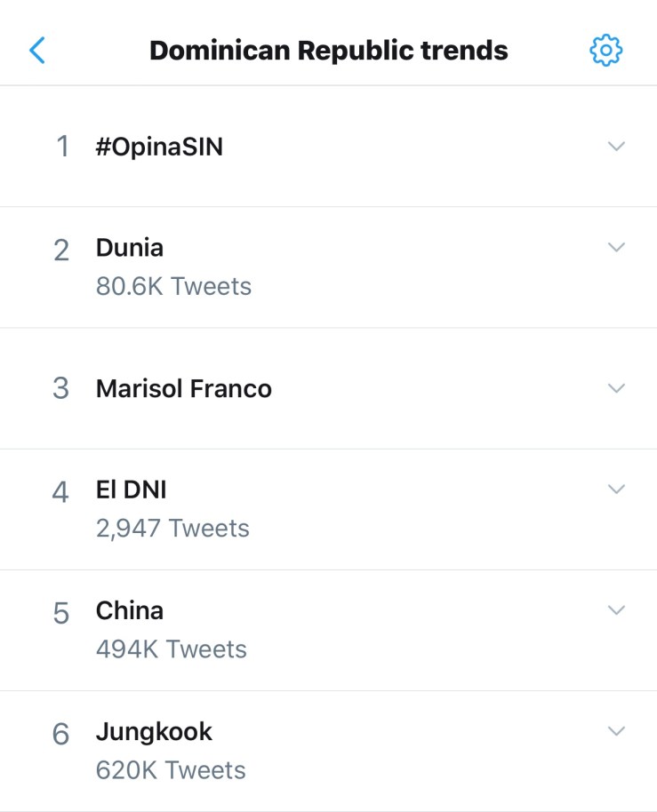This screenshot has width=657, height=812.
Task: Tap the 620K Tweets count
Action: point(171,770)
